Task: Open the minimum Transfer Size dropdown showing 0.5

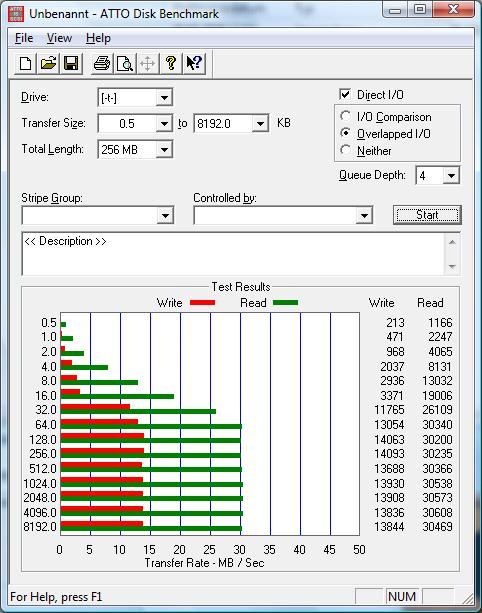Action: point(164,124)
